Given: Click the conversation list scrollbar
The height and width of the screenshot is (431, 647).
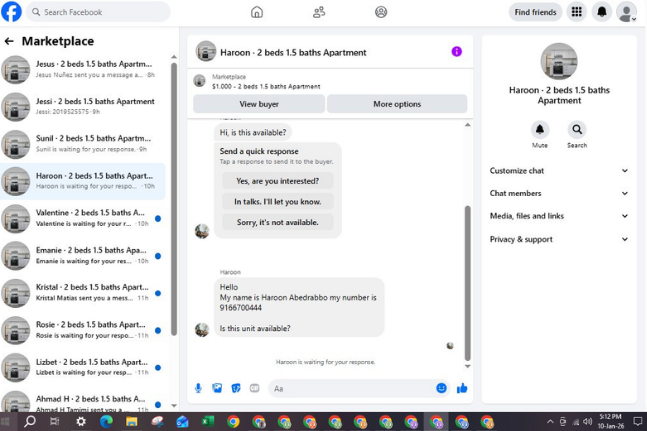Looking at the screenshot, I should pyautogui.click(x=174, y=199).
